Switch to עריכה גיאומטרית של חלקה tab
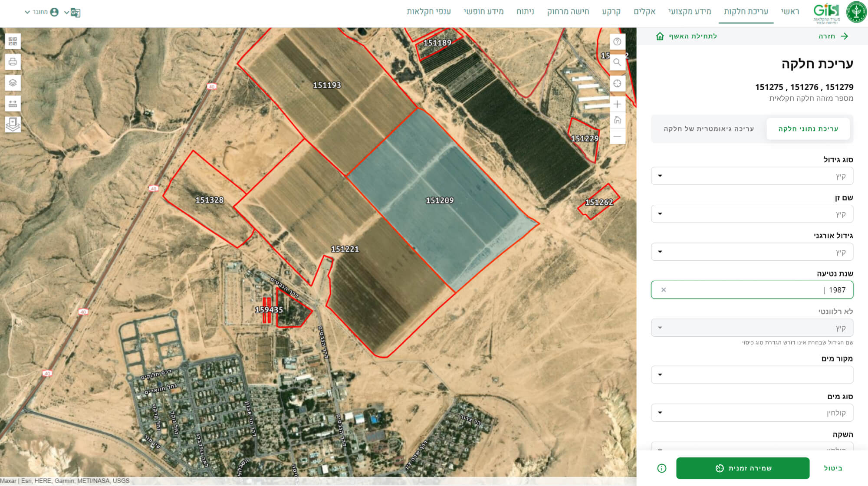The width and height of the screenshot is (868, 486). (708, 129)
